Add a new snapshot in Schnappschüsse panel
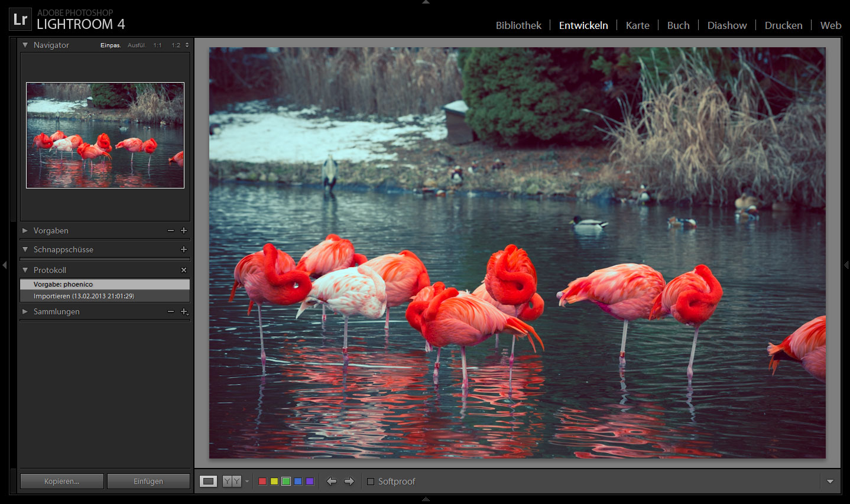This screenshot has height=504, width=850. (x=184, y=249)
